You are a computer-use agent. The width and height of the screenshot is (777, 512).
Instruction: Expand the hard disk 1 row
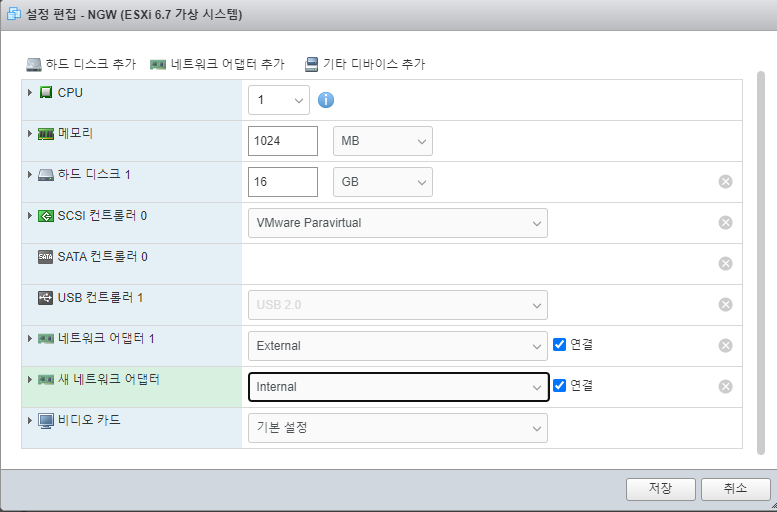click(30, 175)
